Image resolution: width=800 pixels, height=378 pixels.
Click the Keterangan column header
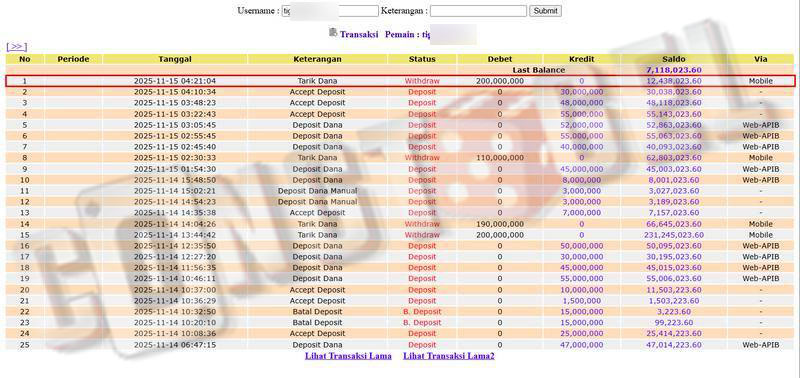(317, 59)
